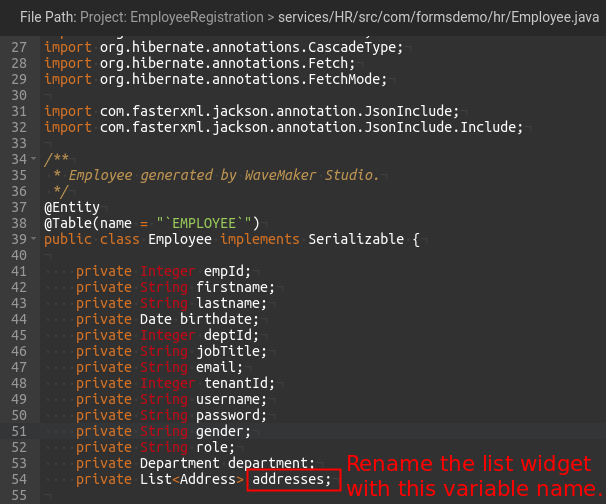The image size is (606, 504).
Task: Place cursor on the @Entity annotation
Action: (x=71, y=207)
